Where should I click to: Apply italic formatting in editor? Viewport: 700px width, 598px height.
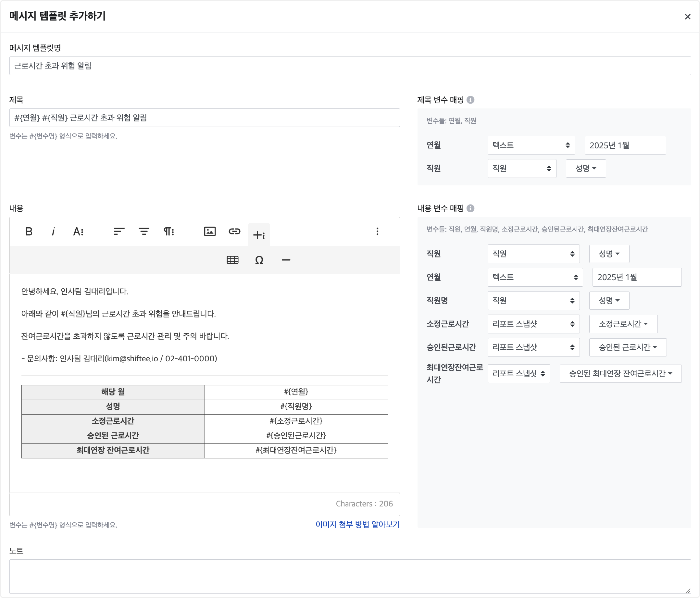tap(53, 231)
